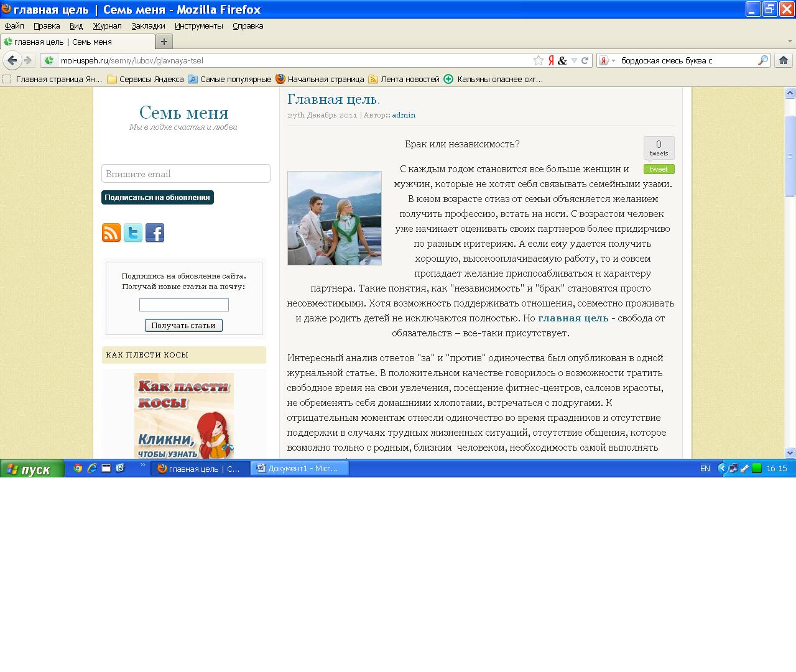Open the Facebook icon in sidebar

pos(155,232)
